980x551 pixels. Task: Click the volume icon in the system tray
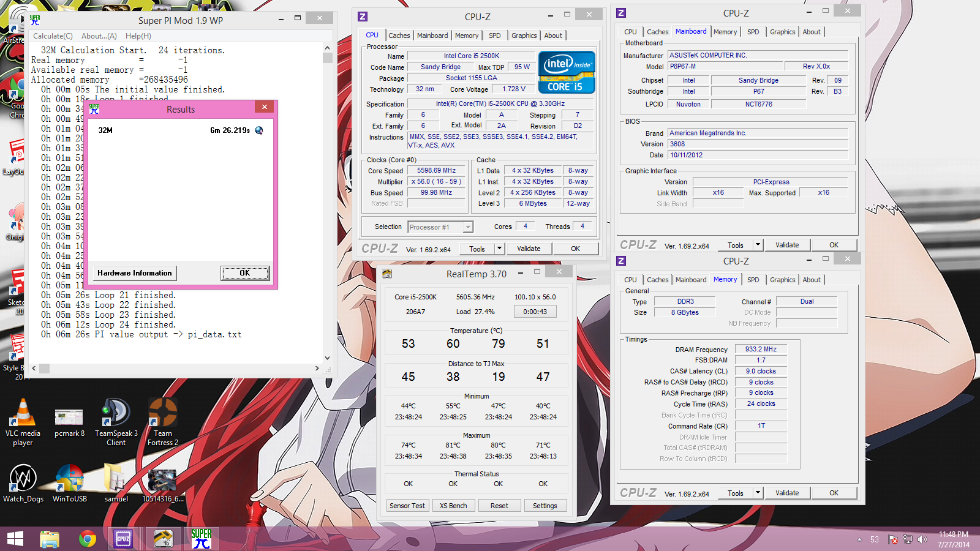[x=922, y=539]
